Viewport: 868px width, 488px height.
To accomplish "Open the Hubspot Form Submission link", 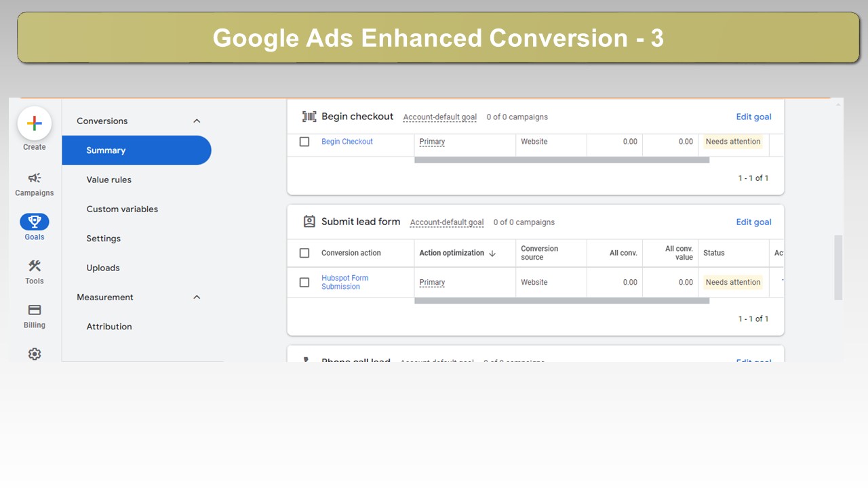I will 345,282.
